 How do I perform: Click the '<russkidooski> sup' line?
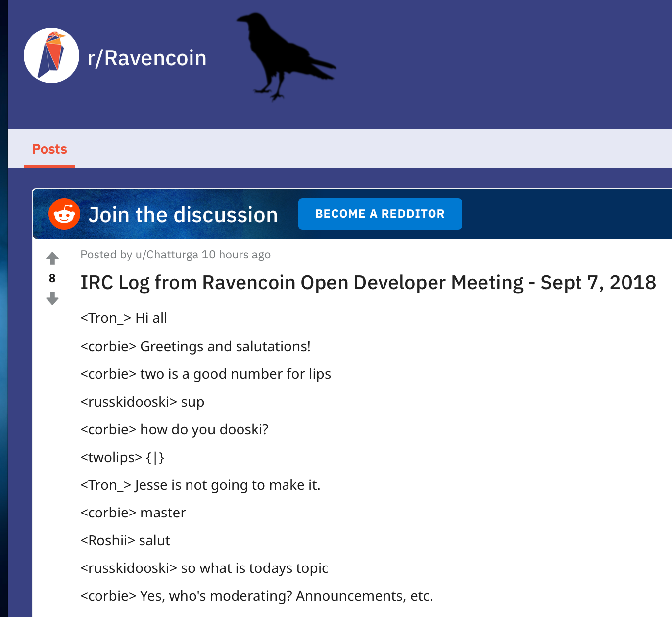(143, 402)
